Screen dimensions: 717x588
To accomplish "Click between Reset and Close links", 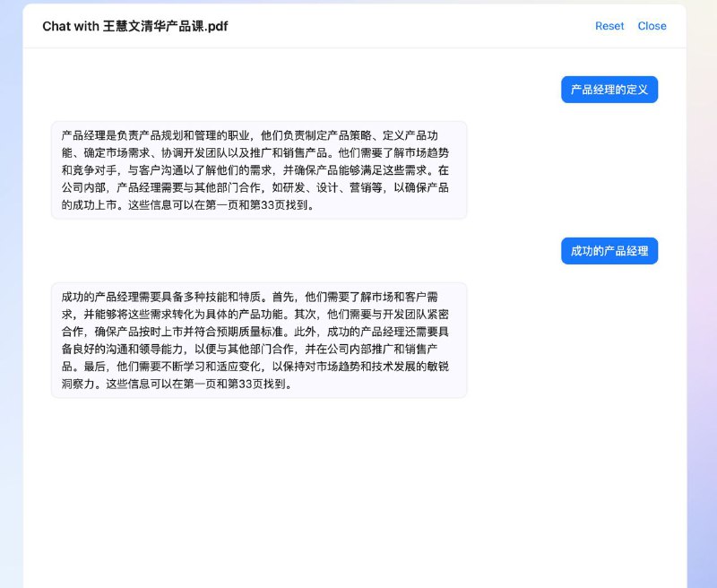I will (631, 26).
